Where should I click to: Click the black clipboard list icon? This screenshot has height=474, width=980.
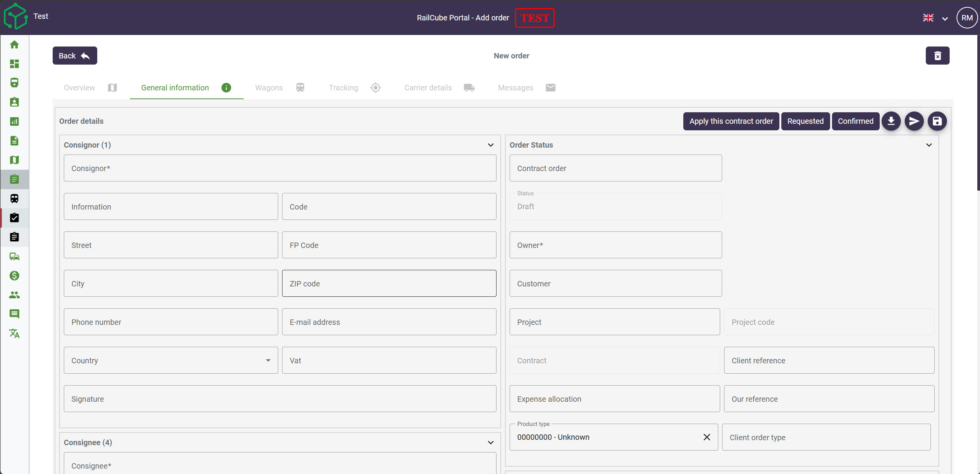pos(14,237)
